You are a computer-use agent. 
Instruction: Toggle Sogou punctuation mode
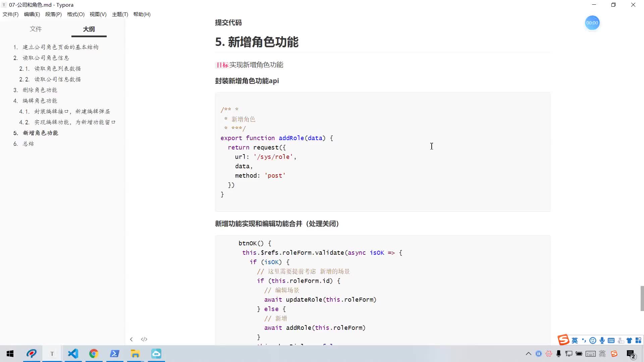pos(584,341)
